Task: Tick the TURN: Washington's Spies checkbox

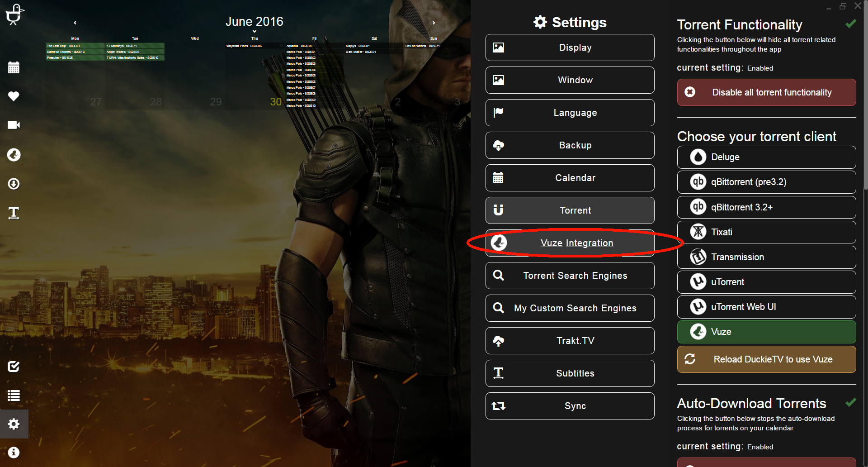Action: (161, 57)
